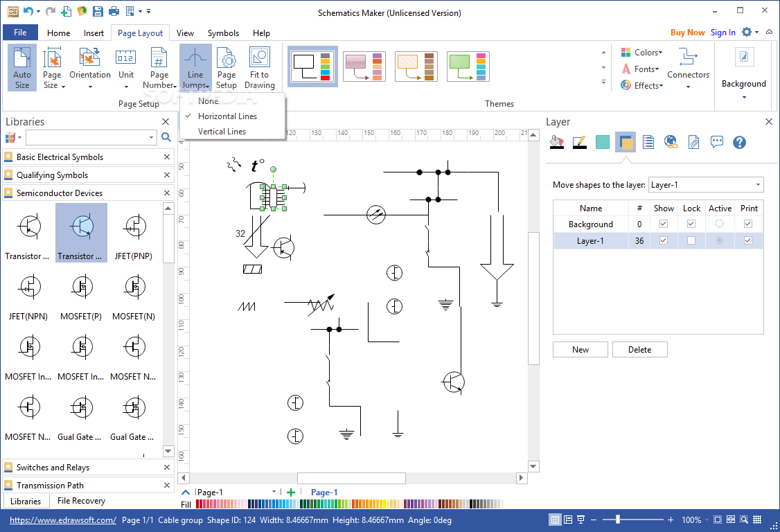Open the Symbols tab
This screenshot has width=780, height=532.
pyautogui.click(x=223, y=33)
